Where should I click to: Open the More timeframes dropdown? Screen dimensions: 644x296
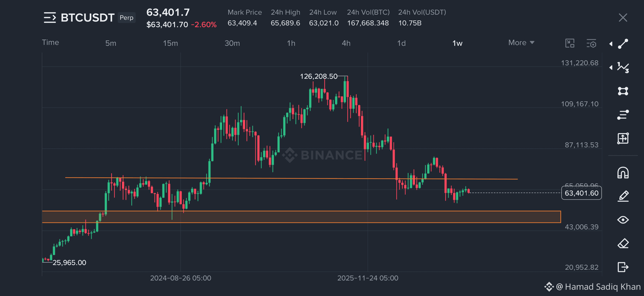[521, 43]
